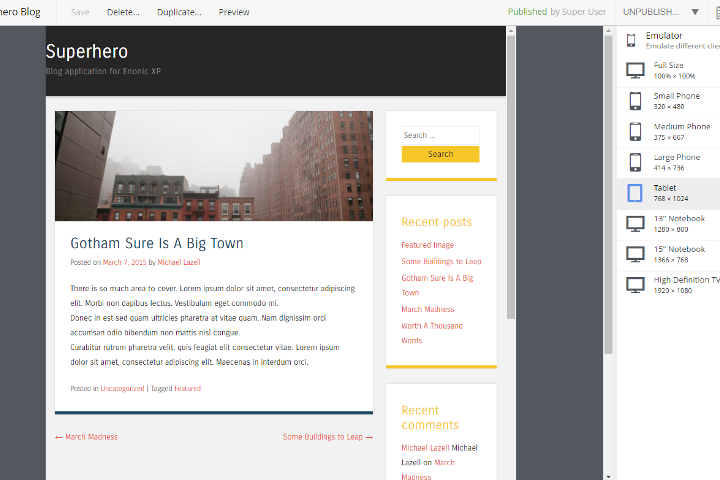
Task: Click the Michael Lazell link in Recent comments
Action: point(426,448)
